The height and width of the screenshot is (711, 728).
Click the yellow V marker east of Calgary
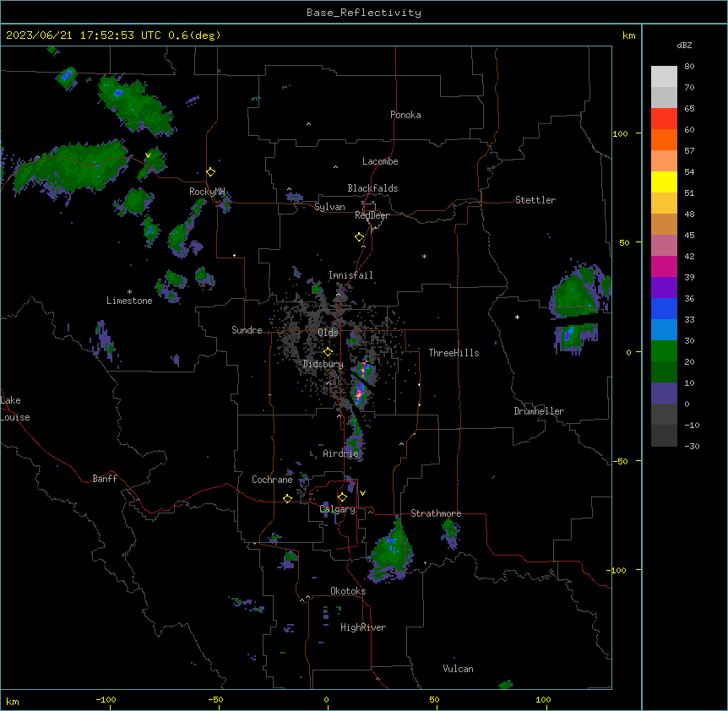click(x=362, y=493)
